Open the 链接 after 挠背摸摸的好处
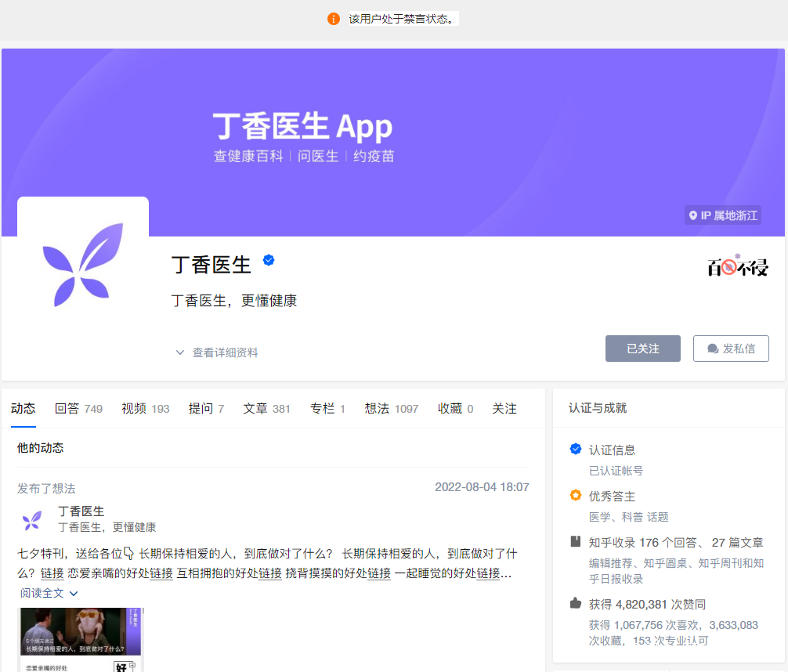Screen dimensions: 788x672 pos(379,573)
